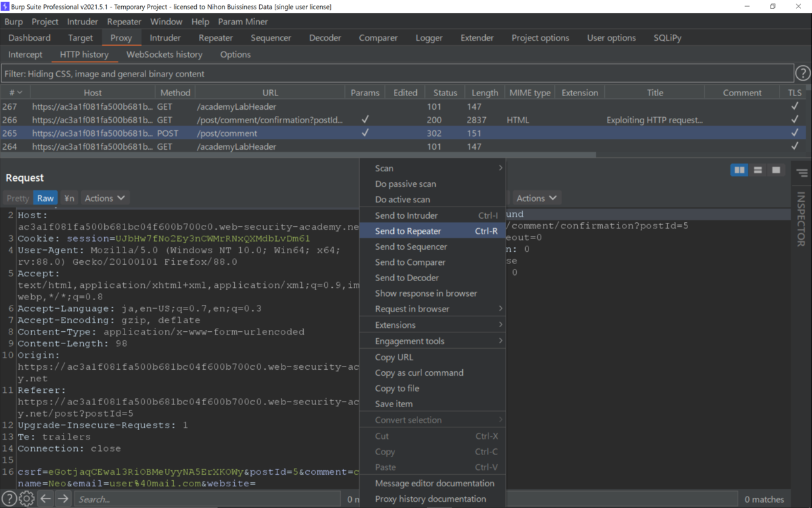Screen dimensions: 812x508
Task: Open the Project menu
Action: pyautogui.click(x=45, y=22)
